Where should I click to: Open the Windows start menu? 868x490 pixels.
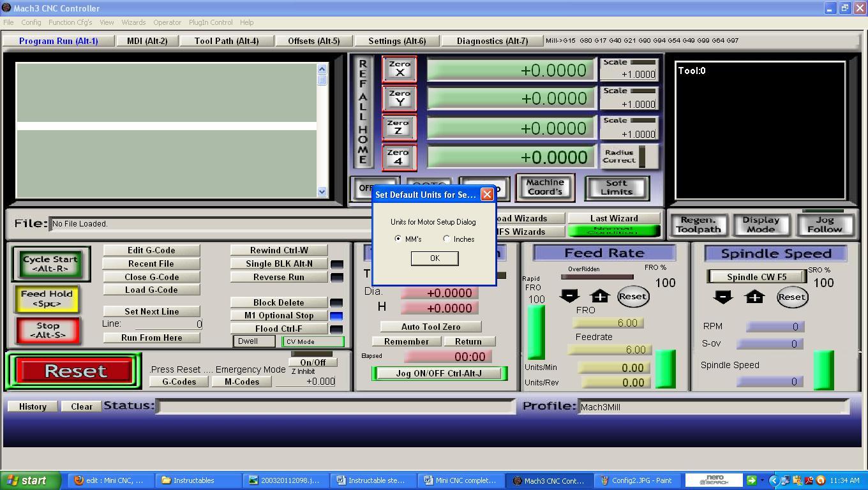tap(31, 480)
